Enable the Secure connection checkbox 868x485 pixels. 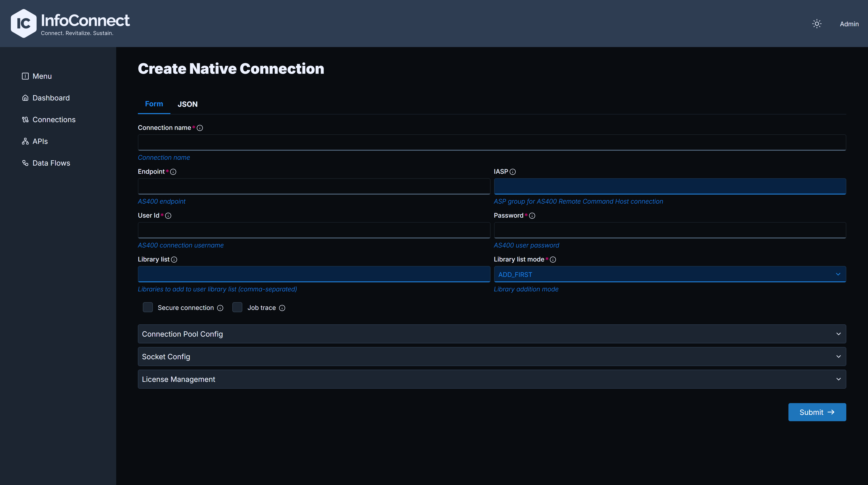click(148, 307)
